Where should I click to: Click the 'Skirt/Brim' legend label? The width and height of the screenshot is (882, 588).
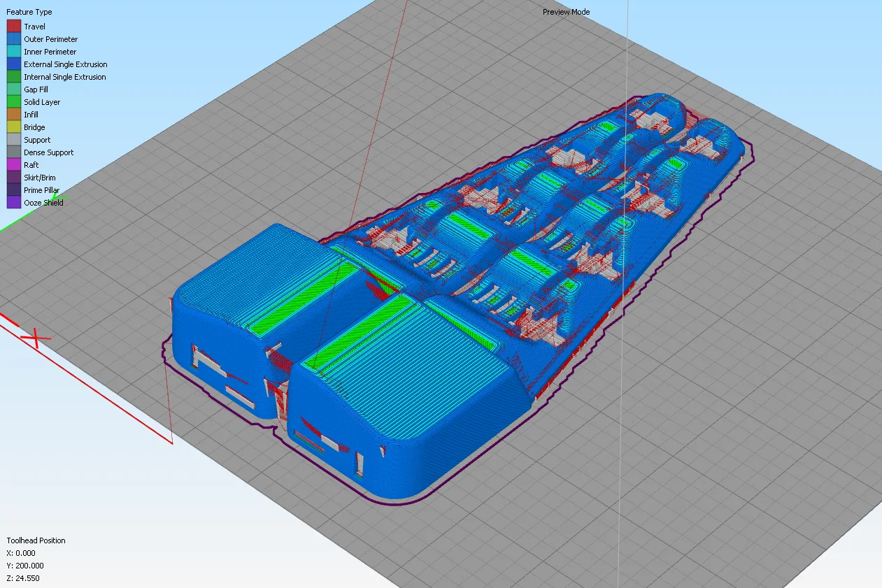coord(40,178)
